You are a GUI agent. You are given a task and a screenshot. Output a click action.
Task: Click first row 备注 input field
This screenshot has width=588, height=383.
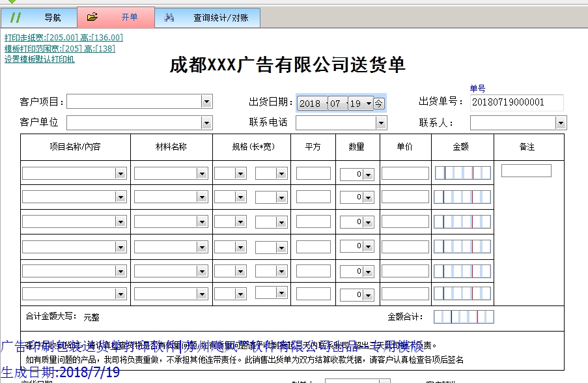pyautogui.click(x=526, y=171)
